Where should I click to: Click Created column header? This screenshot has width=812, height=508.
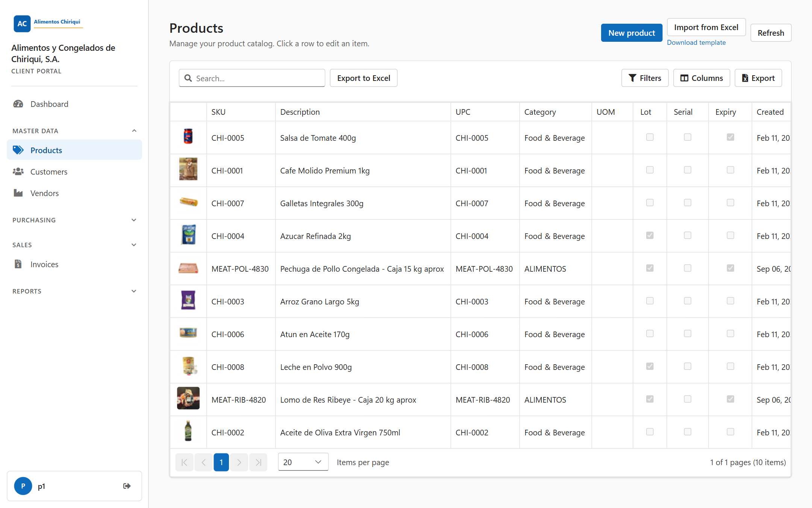771,112
